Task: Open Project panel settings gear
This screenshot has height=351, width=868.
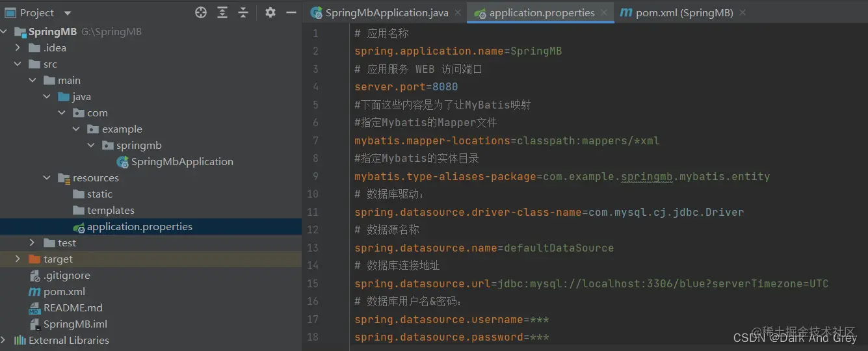Action: click(x=270, y=12)
